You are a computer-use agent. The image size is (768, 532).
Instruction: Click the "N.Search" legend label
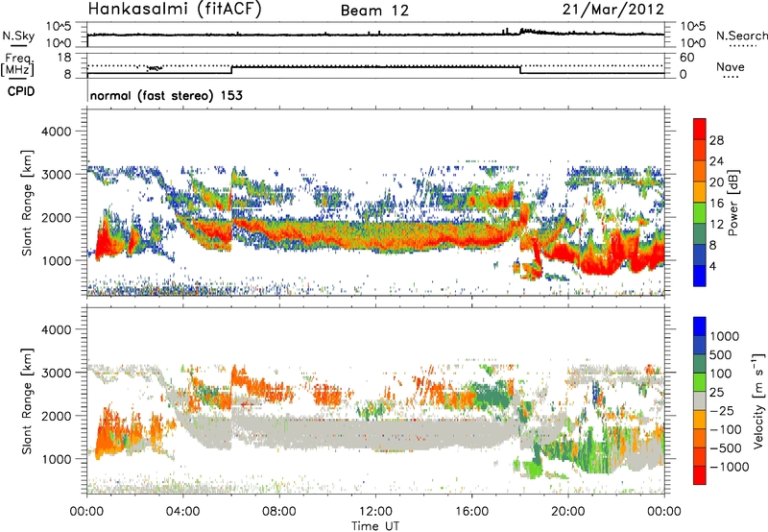pos(741,36)
